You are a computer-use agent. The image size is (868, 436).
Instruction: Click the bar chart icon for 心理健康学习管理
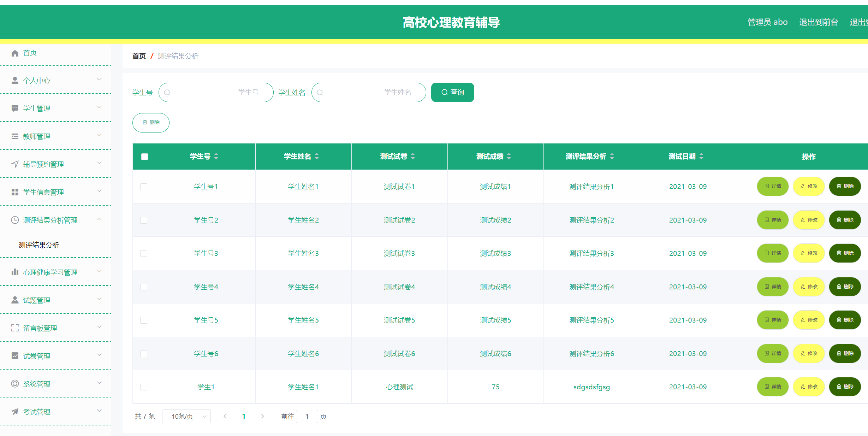pyautogui.click(x=15, y=272)
